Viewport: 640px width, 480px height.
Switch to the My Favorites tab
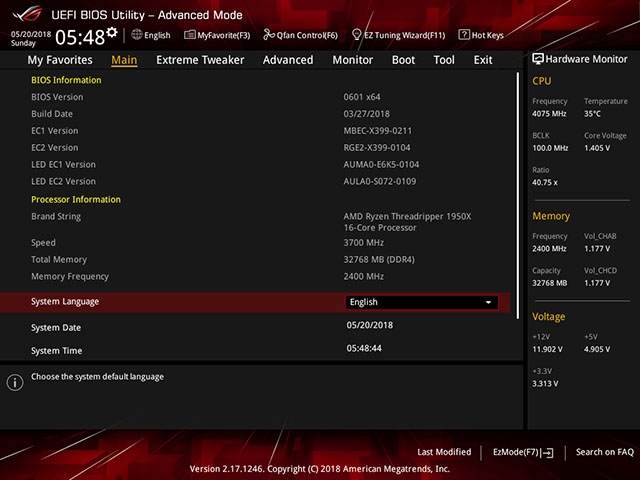coord(60,60)
